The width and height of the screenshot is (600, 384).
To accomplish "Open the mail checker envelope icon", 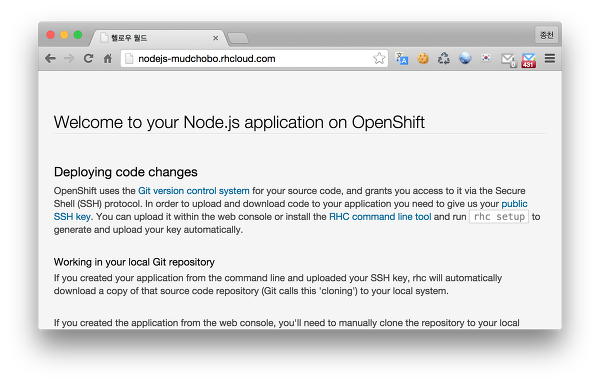I will (509, 60).
